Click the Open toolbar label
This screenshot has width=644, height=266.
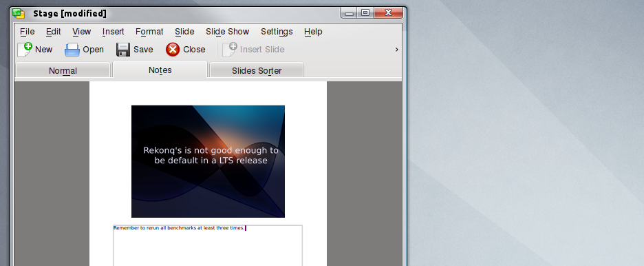[94, 50]
